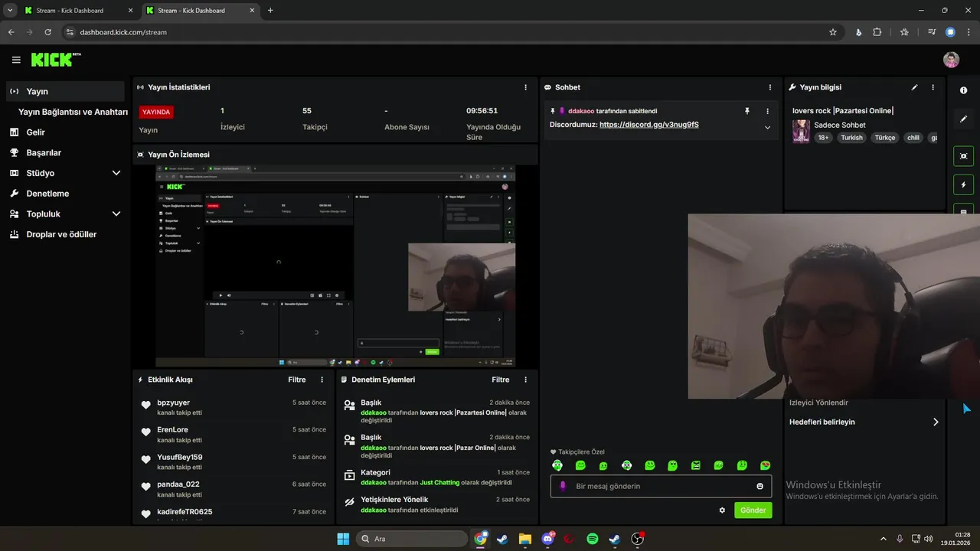The height and width of the screenshot is (551, 980).
Task: Click the Yetişkinlere Yönelik moderation entry
Action: coord(436,504)
